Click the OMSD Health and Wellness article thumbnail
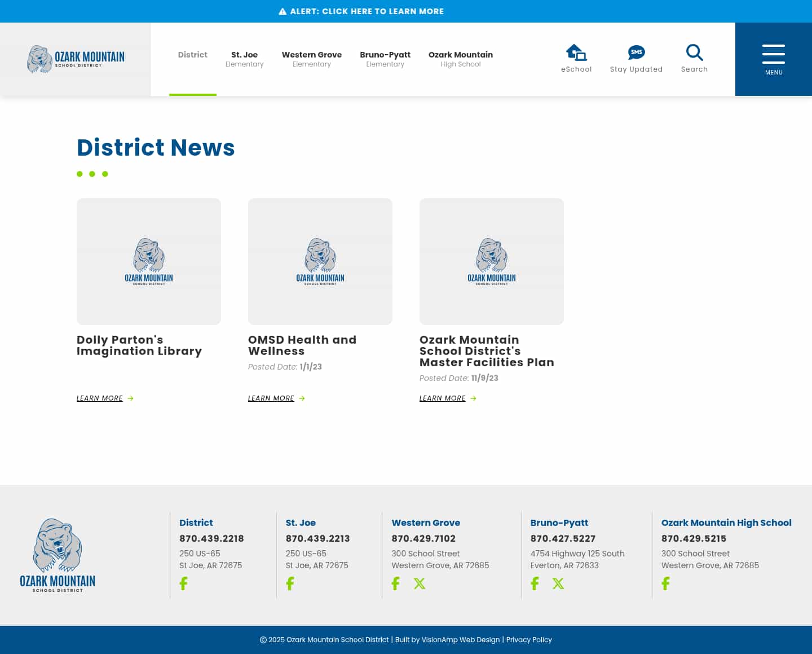The width and height of the screenshot is (812, 654). pyautogui.click(x=320, y=261)
